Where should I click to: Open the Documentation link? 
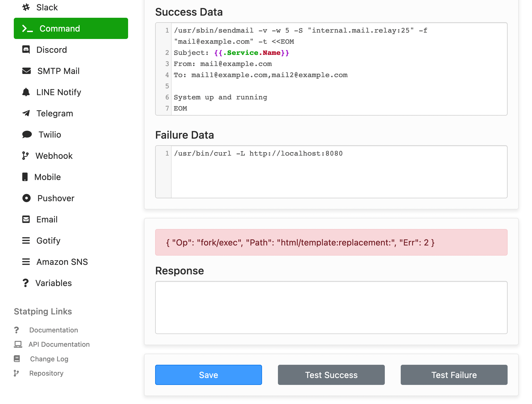[54, 330]
